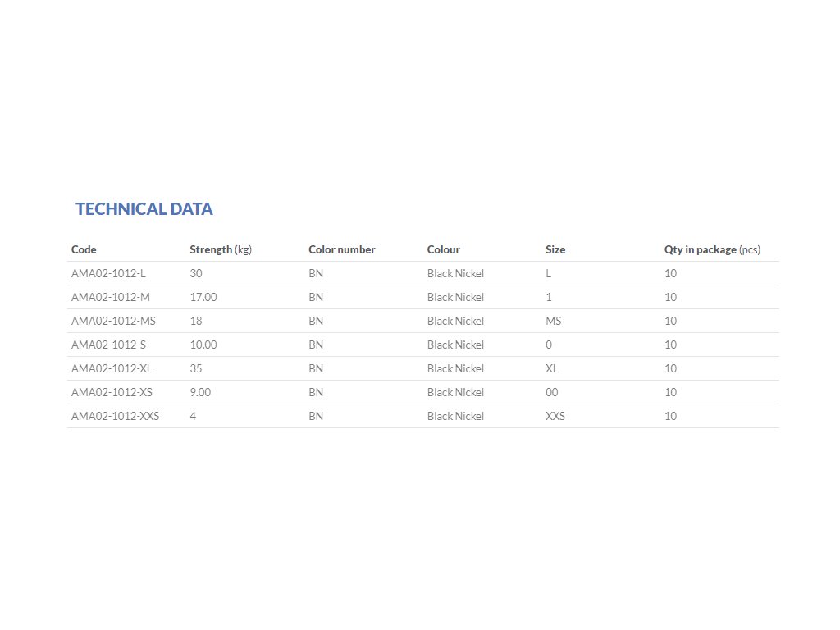Click the Size column header
This screenshot has height=630, width=840.
pyautogui.click(x=555, y=249)
